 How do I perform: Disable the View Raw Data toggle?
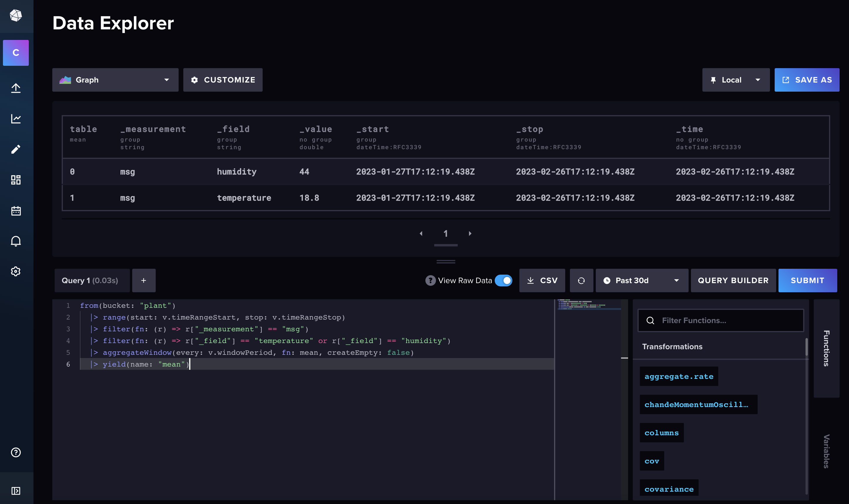coord(504,280)
